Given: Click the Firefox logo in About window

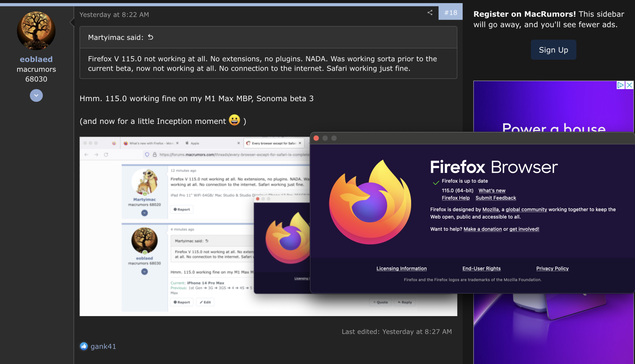Looking at the screenshot, I should pos(370,202).
